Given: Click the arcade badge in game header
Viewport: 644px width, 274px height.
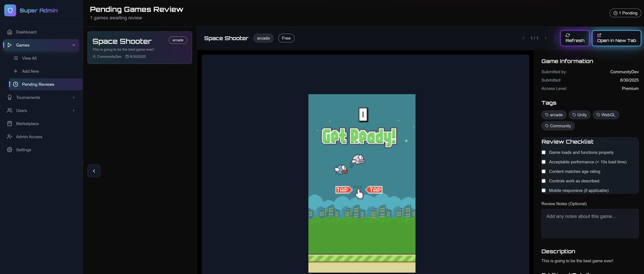Looking at the screenshot, I should click(264, 38).
